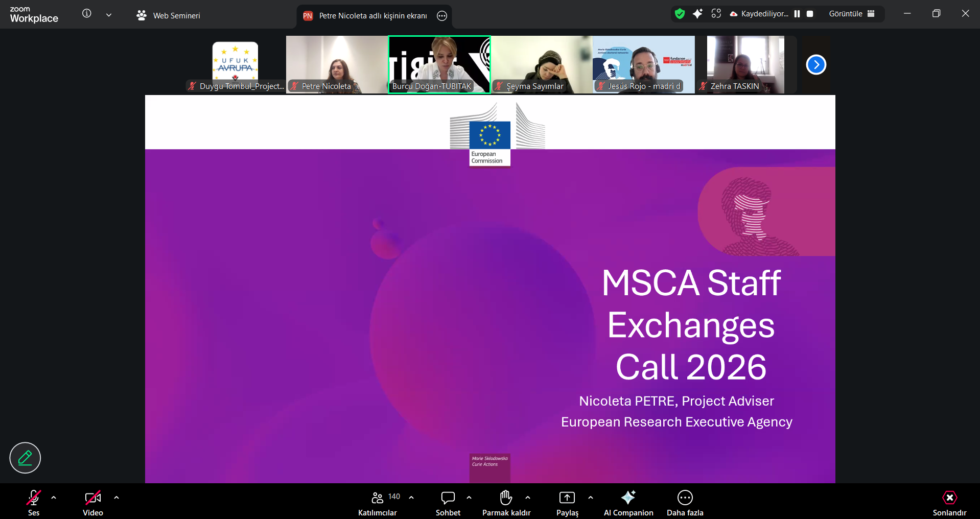Start video with Video button
980x519 pixels.
92,502
